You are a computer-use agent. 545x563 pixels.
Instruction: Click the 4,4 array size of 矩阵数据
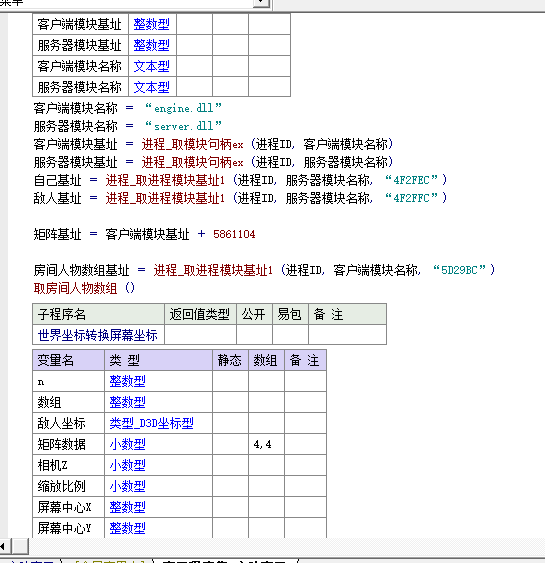coord(262,444)
